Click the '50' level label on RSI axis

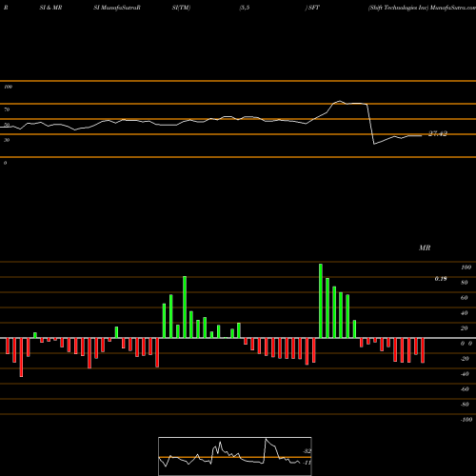7,125
